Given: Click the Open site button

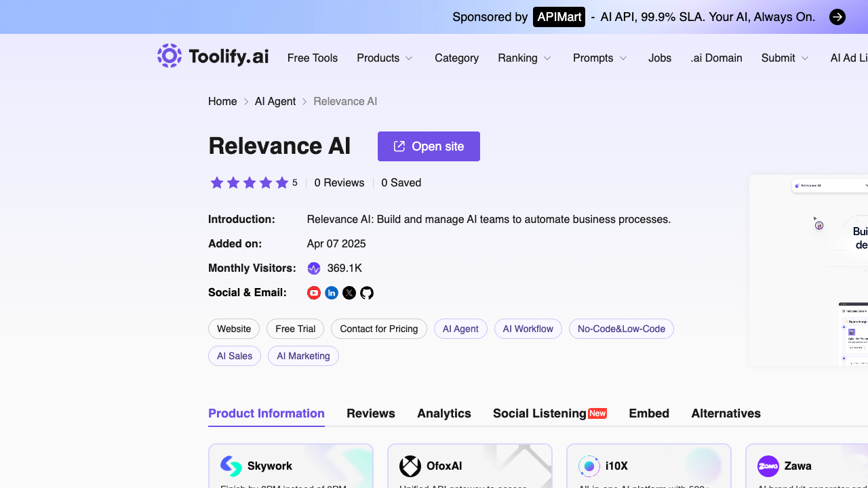Looking at the screenshot, I should (x=429, y=146).
